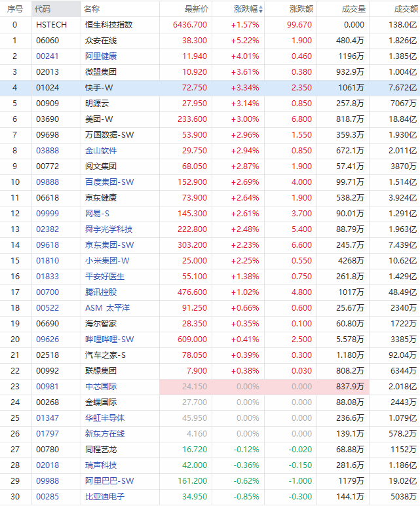The height and width of the screenshot is (506, 420).
Task: Open stock code 00700 link
Action: point(47,292)
